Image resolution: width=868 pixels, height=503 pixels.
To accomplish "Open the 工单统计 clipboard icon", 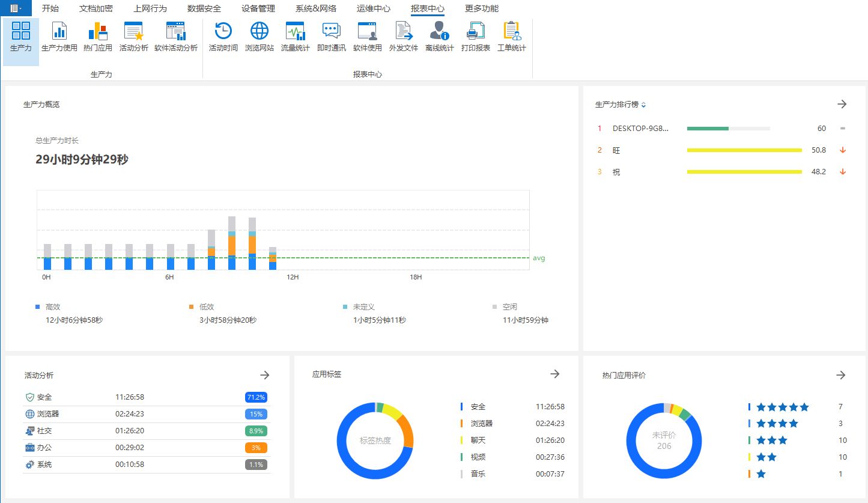I will point(512,37).
